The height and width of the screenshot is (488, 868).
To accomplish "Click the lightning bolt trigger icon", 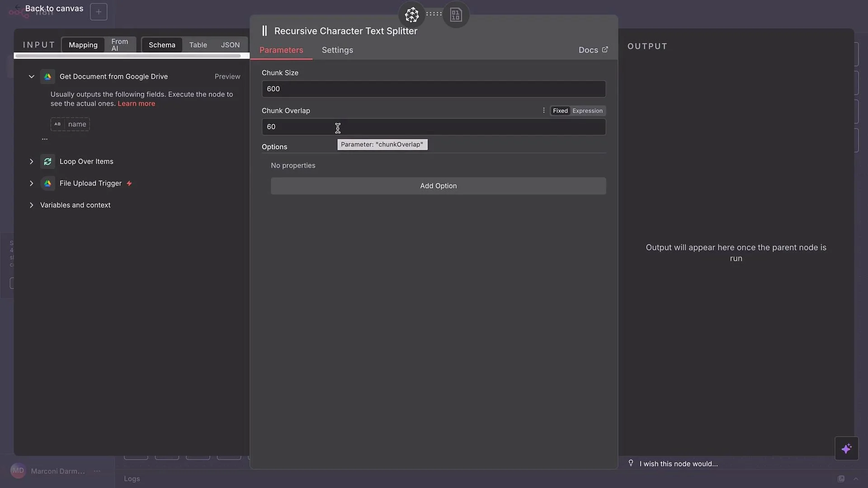I will click(x=129, y=183).
